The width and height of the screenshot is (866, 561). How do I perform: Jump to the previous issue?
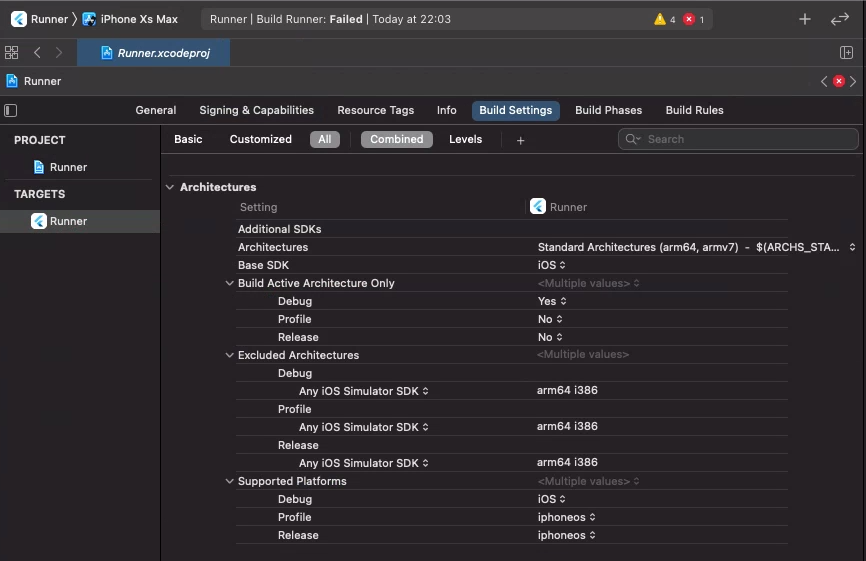click(823, 81)
